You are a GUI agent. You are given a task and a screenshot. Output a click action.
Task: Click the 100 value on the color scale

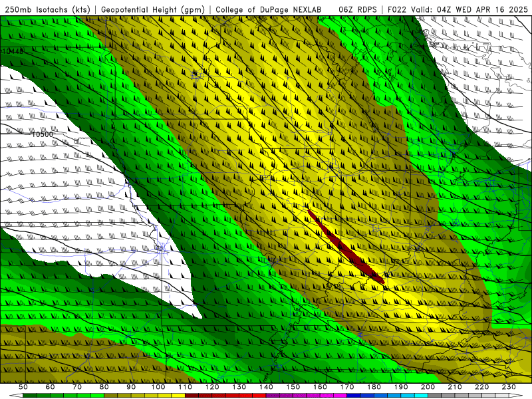[x=158, y=387]
